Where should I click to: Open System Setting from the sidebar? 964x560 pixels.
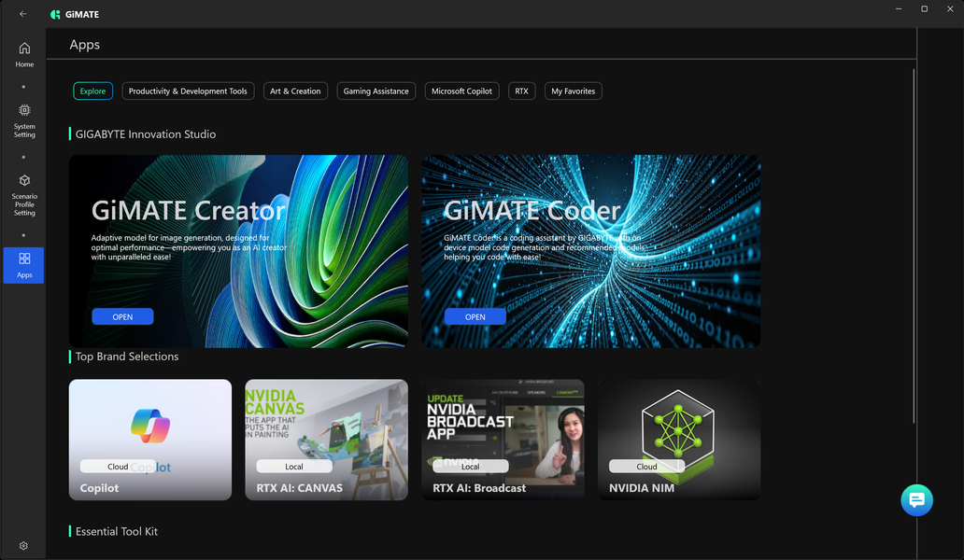pyautogui.click(x=24, y=121)
